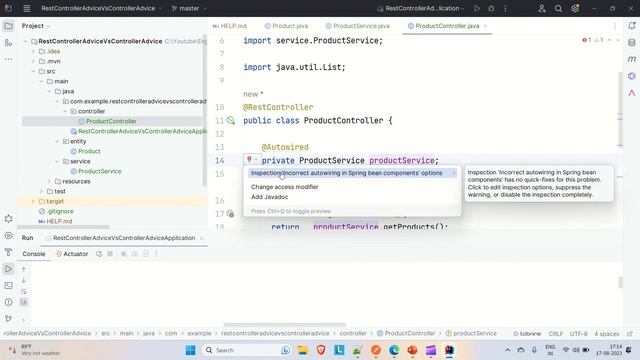Open the main hamburger menu
Image resolution: width=640 pixels, height=360 pixels.
(27, 8)
